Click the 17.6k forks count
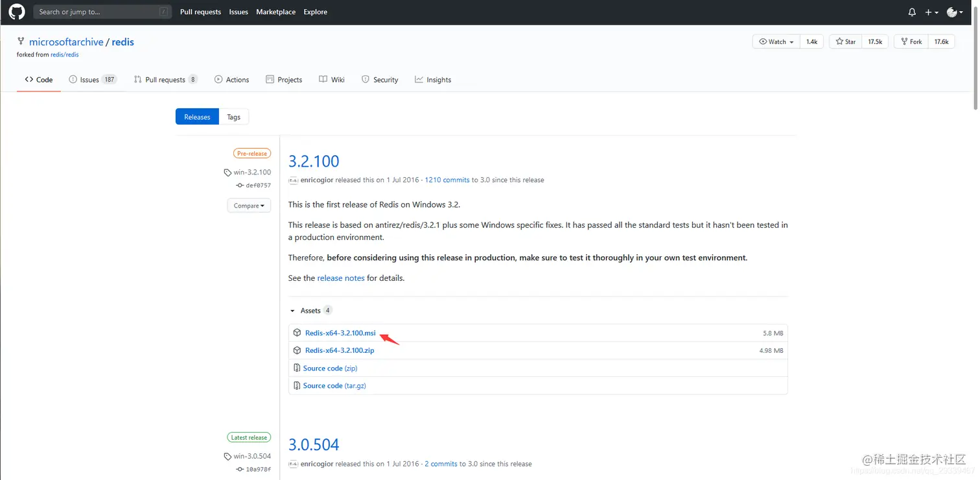 click(941, 42)
